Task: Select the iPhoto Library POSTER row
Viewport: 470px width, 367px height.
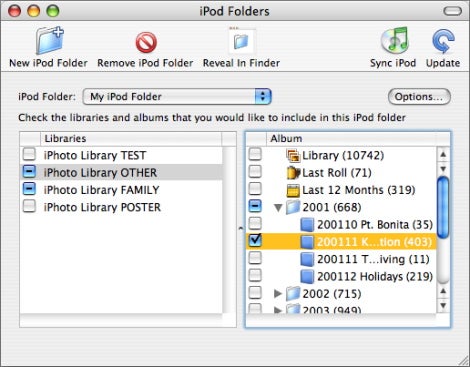Action: (x=121, y=207)
